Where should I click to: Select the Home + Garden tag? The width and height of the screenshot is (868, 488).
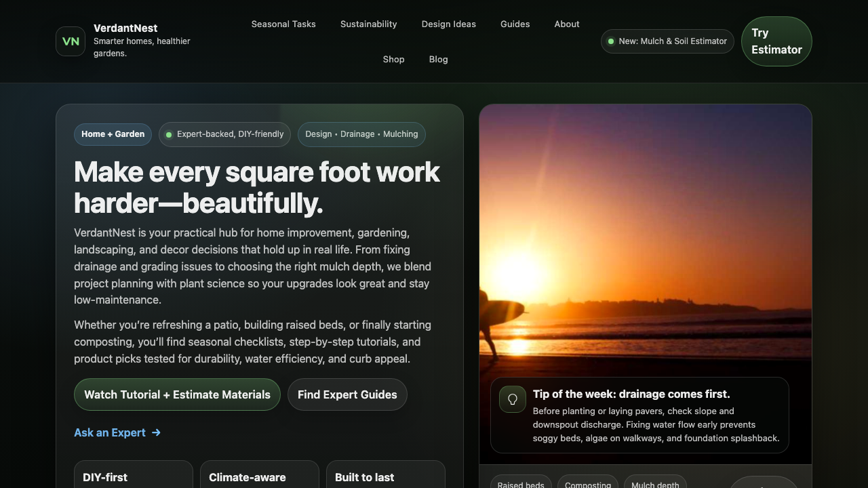113,134
